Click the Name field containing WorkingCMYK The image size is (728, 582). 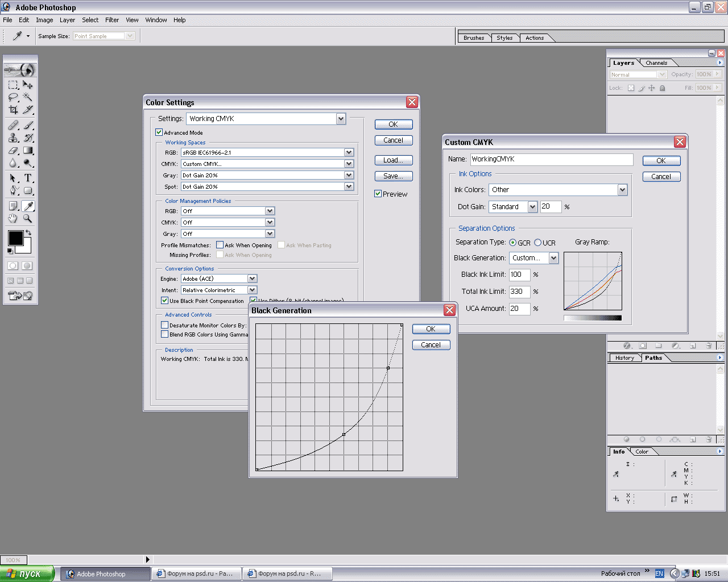point(552,159)
